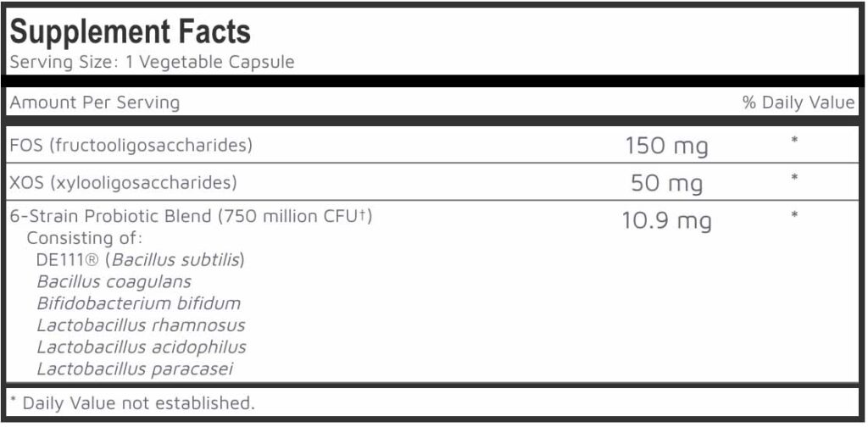Viewport: 868px width, 427px height.
Task: Click the 50 mg amount value
Action: (x=667, y=183)
